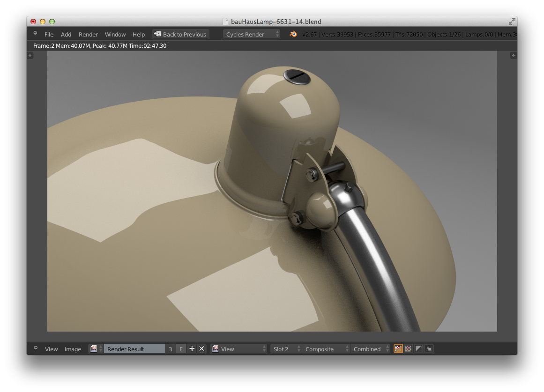Click the Z-buffer display channel icon

click(x=429, y=348)
